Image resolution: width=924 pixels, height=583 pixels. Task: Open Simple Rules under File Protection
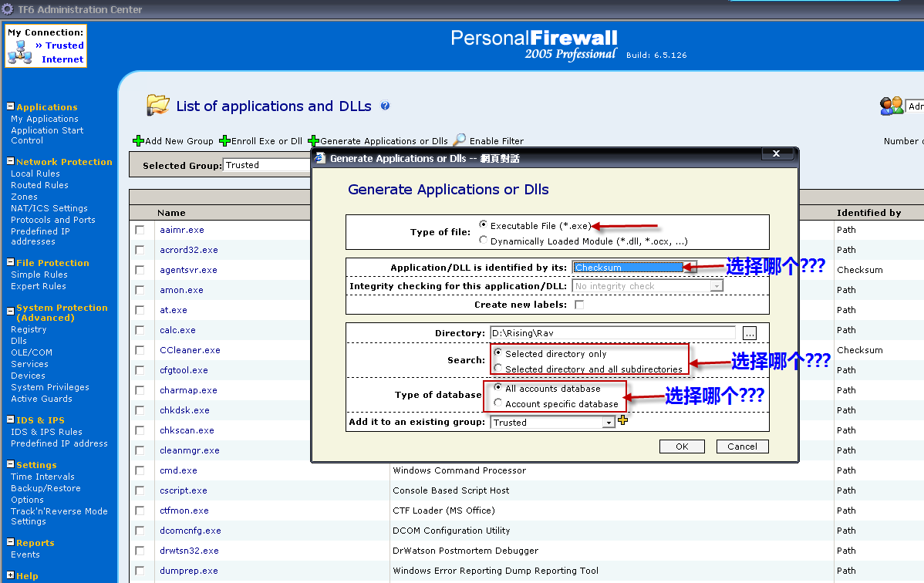coord(39,275)
